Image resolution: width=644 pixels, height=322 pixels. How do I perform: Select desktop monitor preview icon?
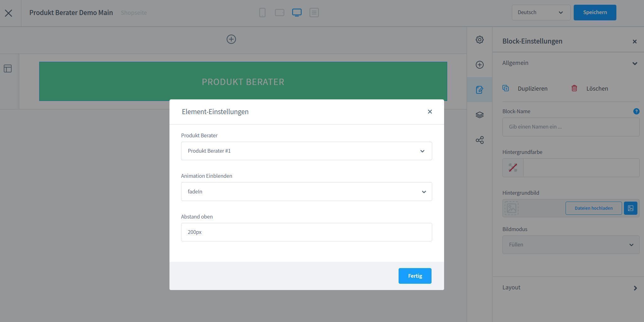tap(297, 13)
